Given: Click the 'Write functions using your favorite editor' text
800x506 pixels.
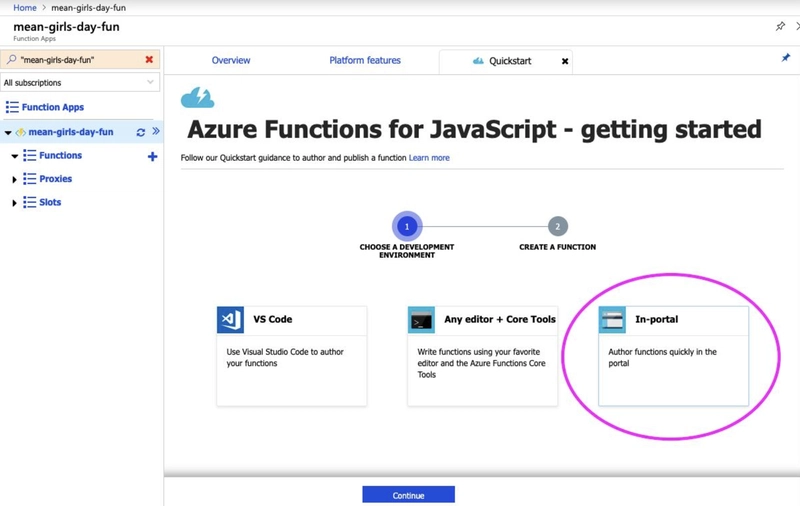Looking at the screenshot, I should tap(481, 363).
